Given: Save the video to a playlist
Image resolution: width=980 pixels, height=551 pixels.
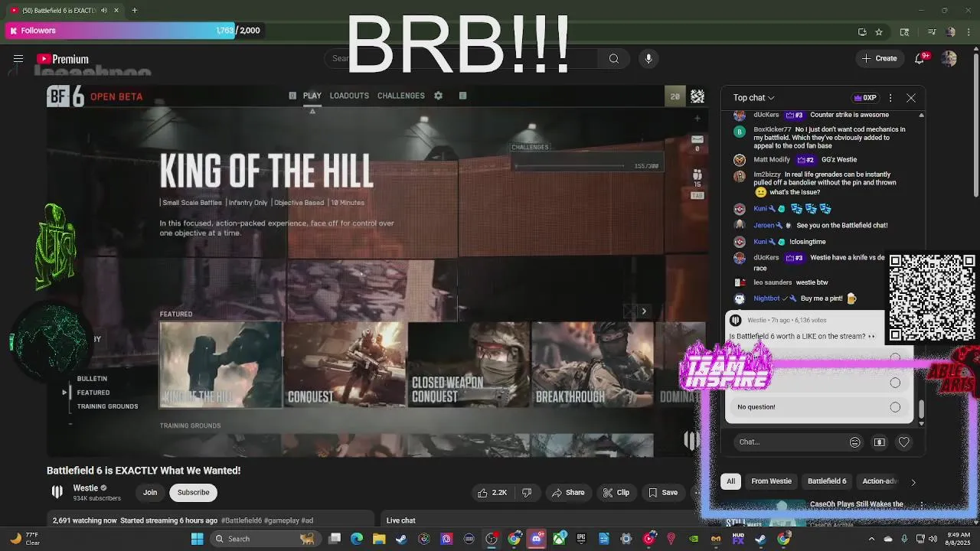Looking at the screenshot, I should [x=663, y=493].
